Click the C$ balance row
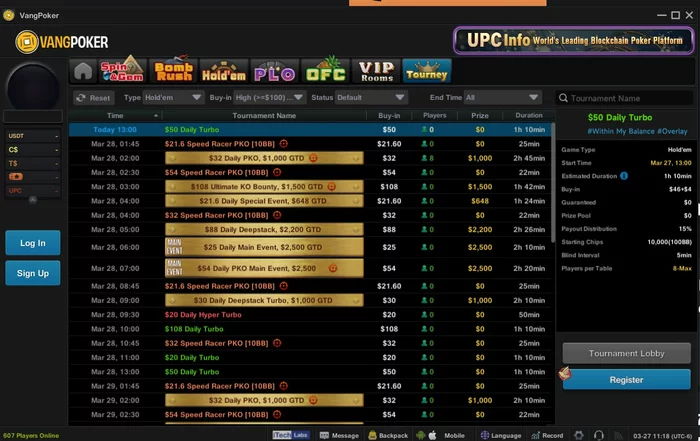Screen dimensions: 700x441 33,150
